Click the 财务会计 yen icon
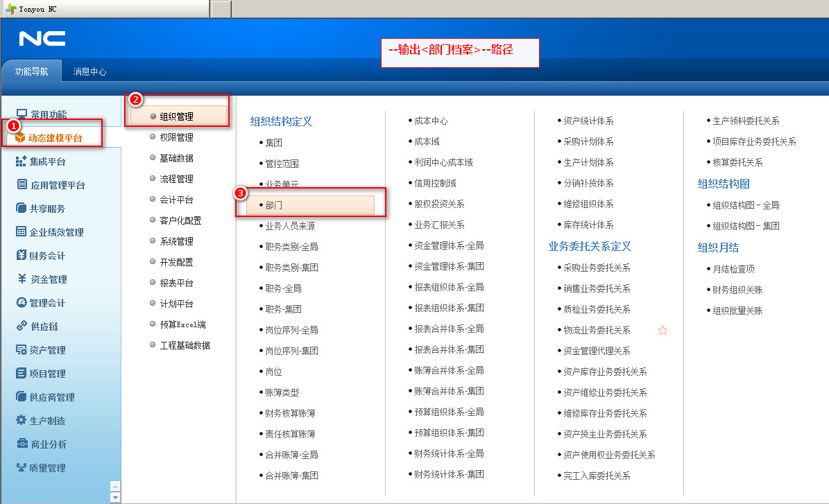Screen dimensions: 829x504 click(21, 255)
